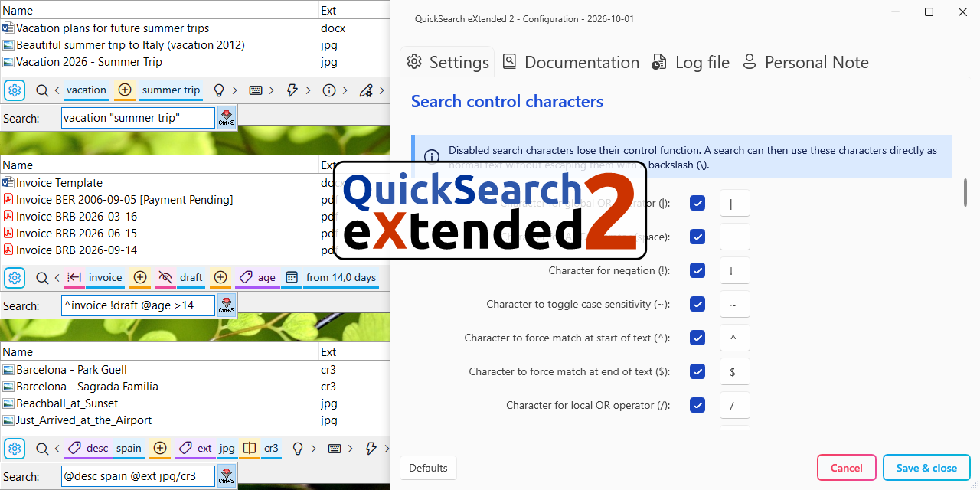Click calendar icon before from 14,0 days

pyautogui.click(x=292, y=278)
